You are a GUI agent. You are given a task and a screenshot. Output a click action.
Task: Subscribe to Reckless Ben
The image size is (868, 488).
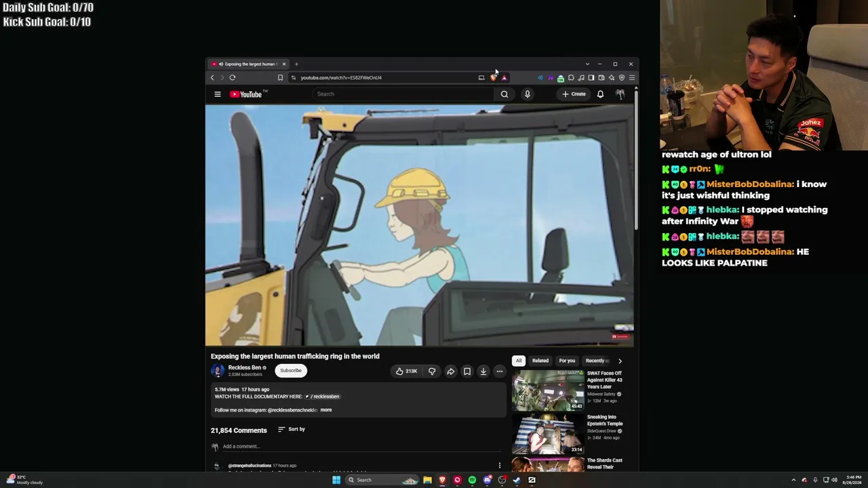click(291, 371)
